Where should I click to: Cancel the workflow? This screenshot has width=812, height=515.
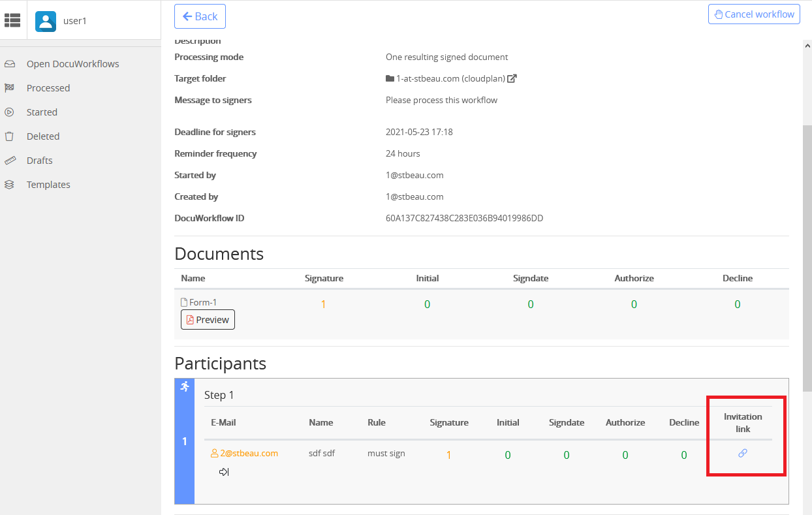point(754,14)
